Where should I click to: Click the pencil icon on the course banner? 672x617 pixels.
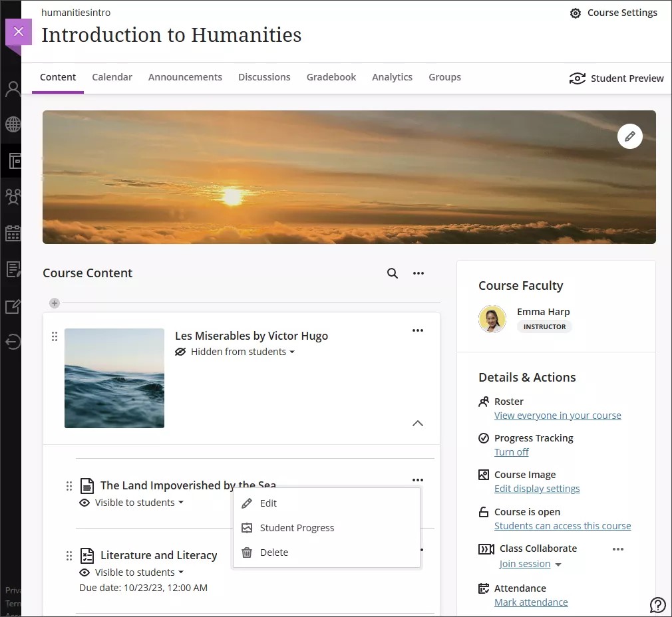click(x=629, y=136)
